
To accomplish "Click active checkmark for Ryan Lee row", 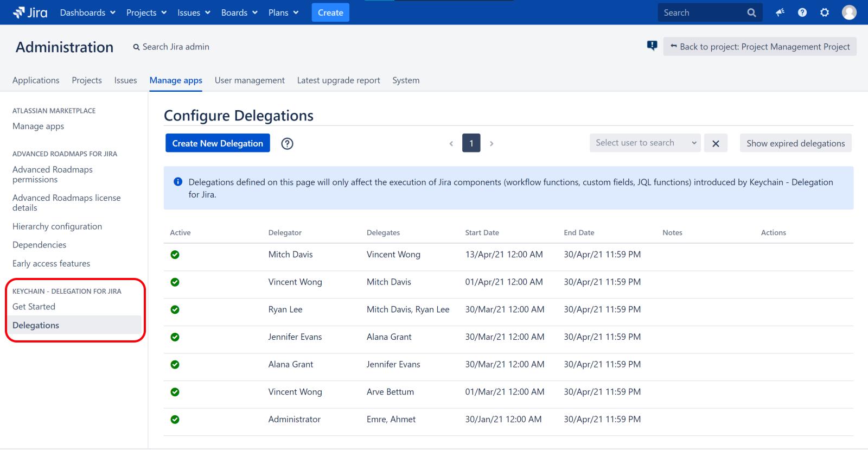I will pyautogui.click(x=175, y=309).
